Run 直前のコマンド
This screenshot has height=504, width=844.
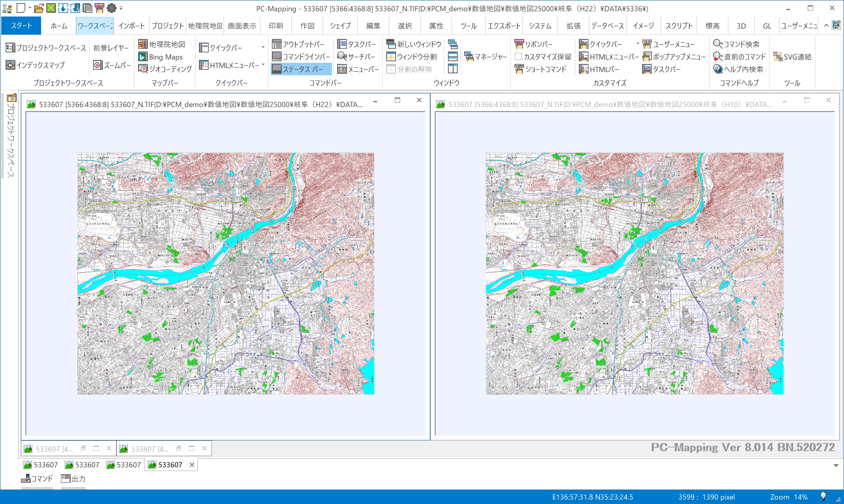[x=739, y=57]
